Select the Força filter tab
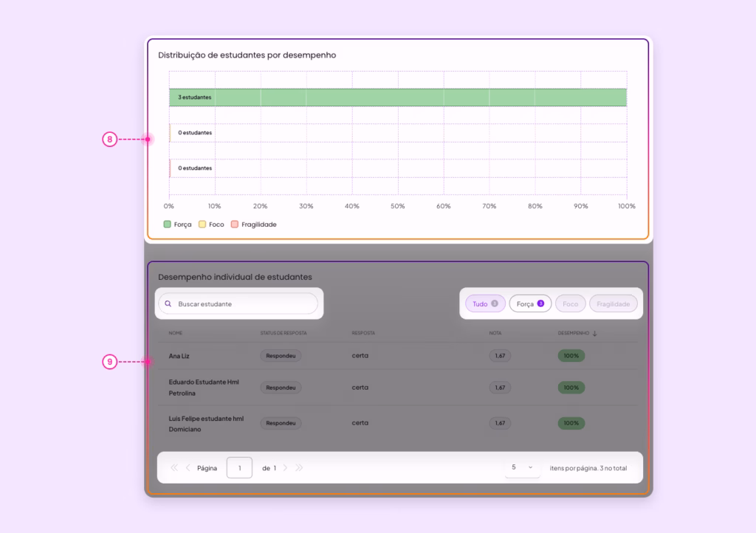This screenshot has width=756, height=533. (530, 303)
